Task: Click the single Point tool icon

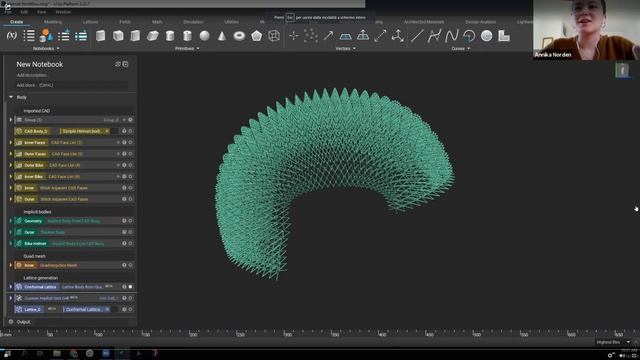Action: (x=293, y=36)
